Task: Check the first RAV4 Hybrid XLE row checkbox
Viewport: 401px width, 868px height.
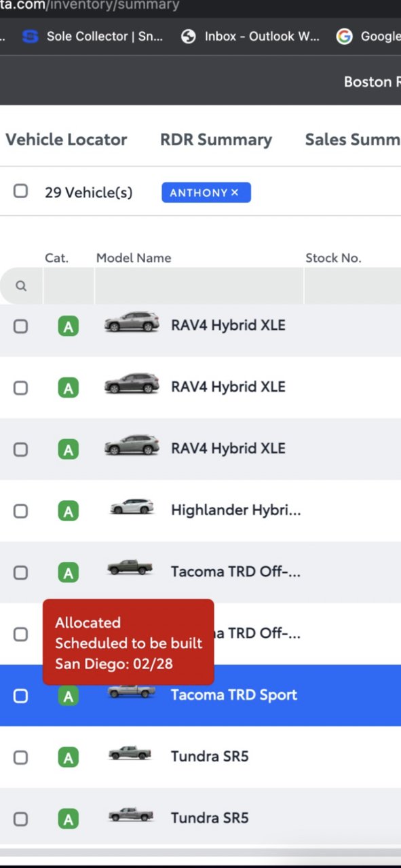Action: pos(21,326)
